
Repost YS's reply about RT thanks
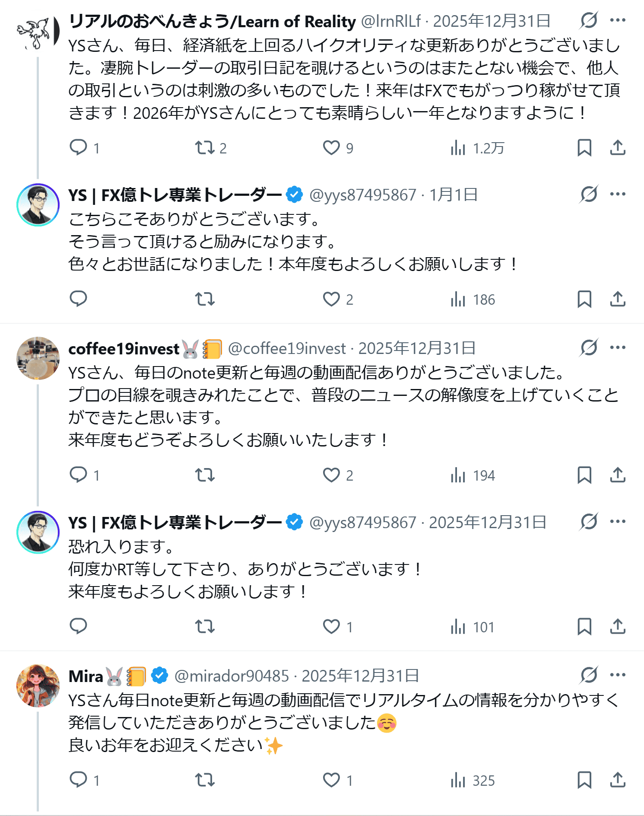click(x=205, y=627)
